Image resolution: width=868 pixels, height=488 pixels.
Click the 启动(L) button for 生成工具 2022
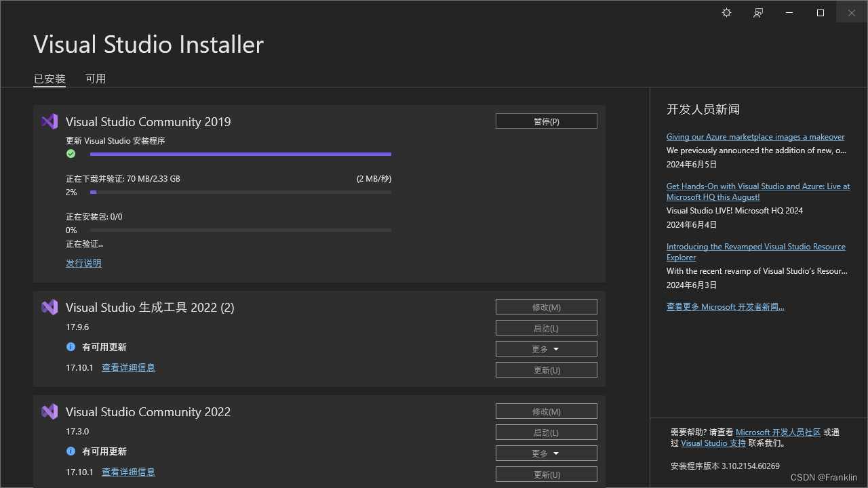point(546,327)
